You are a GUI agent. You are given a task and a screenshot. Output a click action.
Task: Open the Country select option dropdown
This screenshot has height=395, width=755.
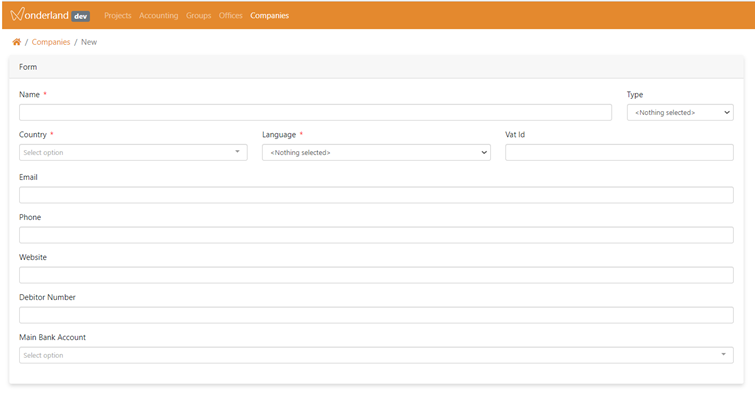(133, 152)
